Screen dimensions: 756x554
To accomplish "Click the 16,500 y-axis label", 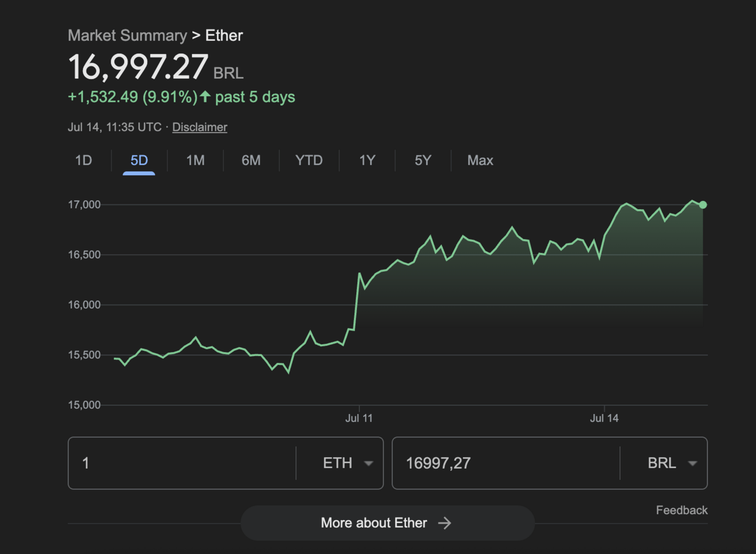I will tap(84, 255).
